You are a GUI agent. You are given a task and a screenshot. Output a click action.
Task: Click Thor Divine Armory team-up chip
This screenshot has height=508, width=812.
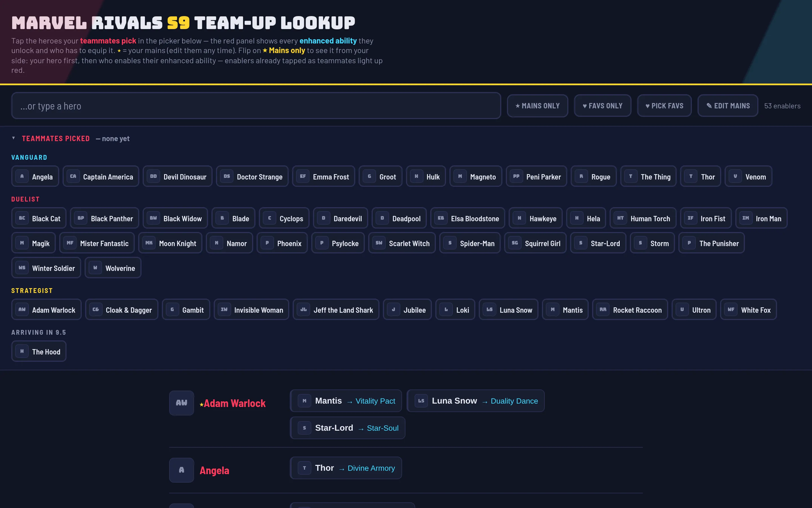pyautogui.click(x=346, y=468)
